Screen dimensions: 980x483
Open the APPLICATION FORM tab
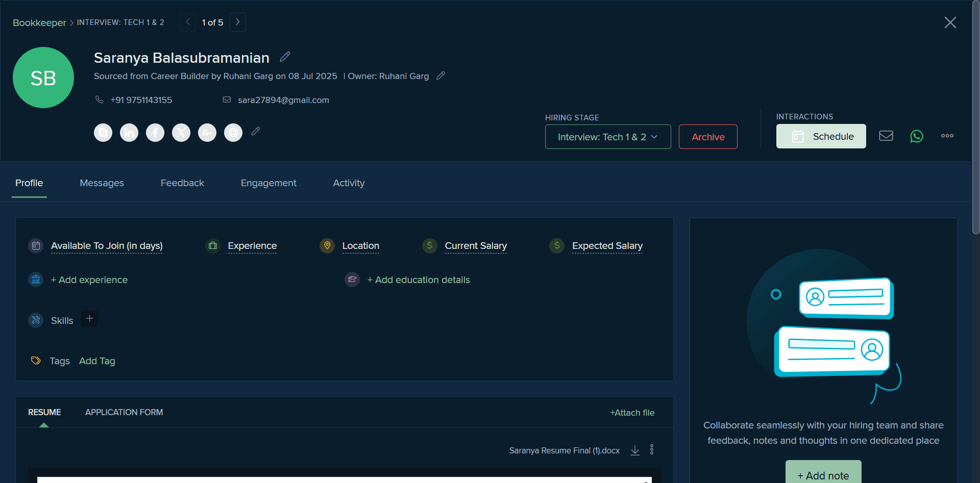[124, 412]
